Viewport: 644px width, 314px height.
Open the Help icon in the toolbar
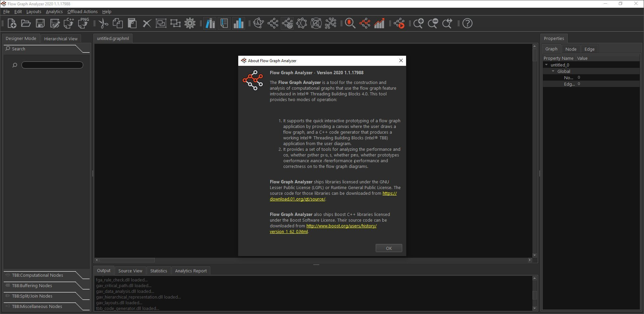pos(467,24)
